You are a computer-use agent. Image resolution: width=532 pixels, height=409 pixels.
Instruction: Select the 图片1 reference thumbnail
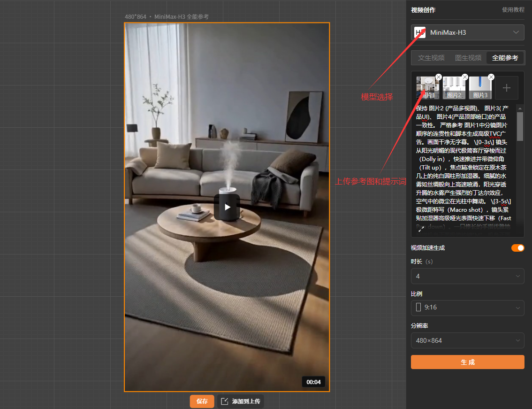click(427, 88)
